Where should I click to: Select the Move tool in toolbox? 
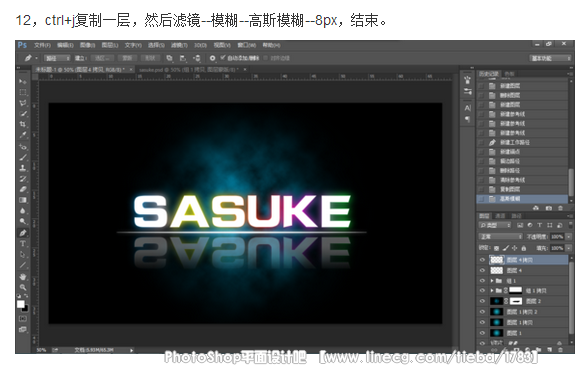[x=22, y=81]
